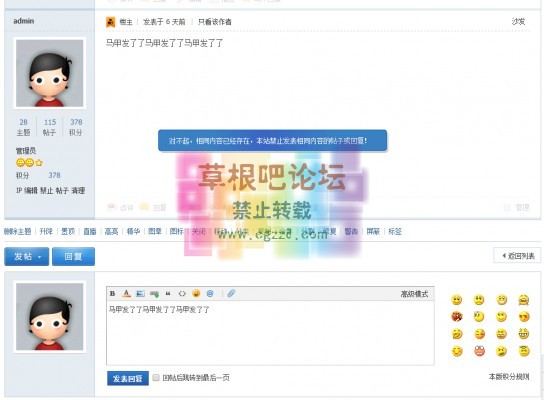Choose 图标 moderation action
Screen dimensions: 544x400
(177, 231)
